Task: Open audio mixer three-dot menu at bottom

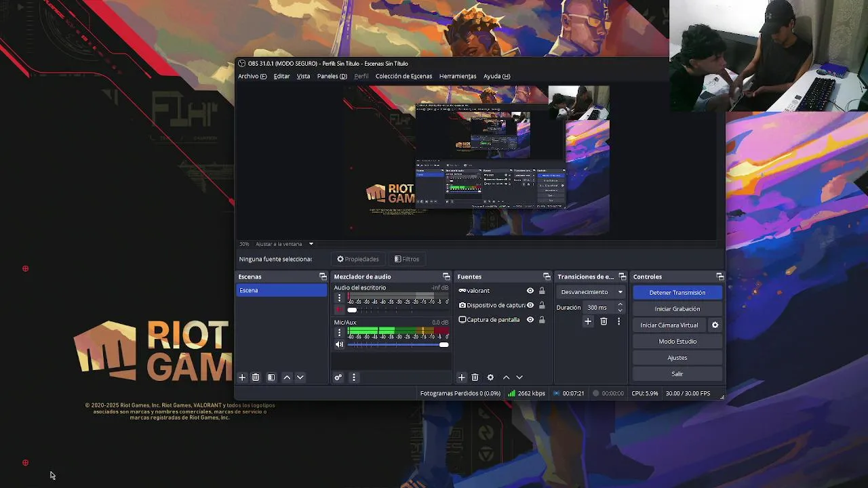Action: [x=353, y=378]
